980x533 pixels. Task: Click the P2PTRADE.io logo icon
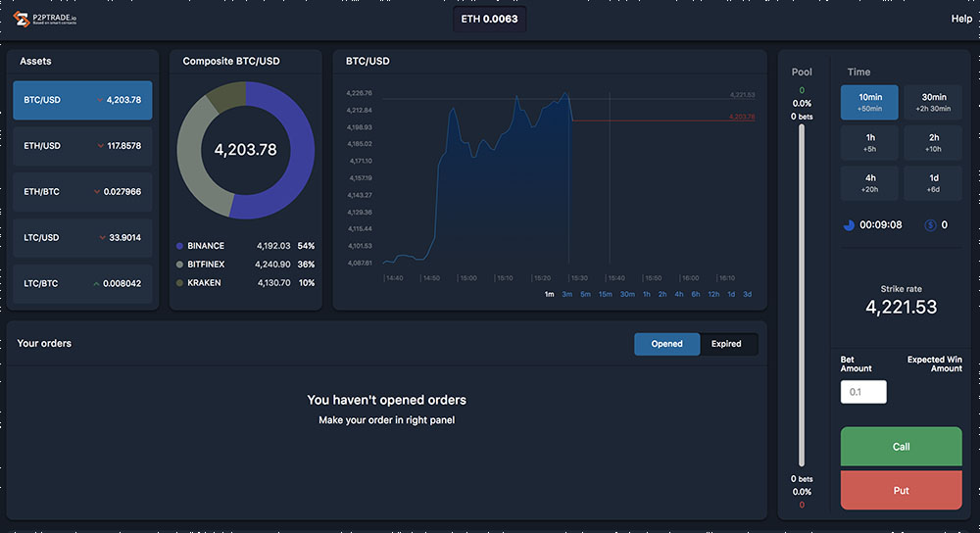[x=21, y=19]
